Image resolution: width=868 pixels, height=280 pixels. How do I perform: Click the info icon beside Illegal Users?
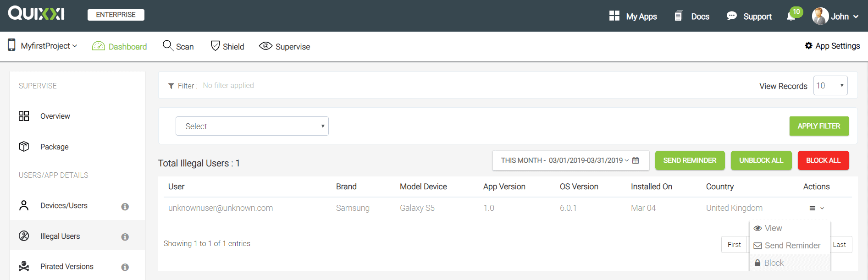(x=125, y=237)
